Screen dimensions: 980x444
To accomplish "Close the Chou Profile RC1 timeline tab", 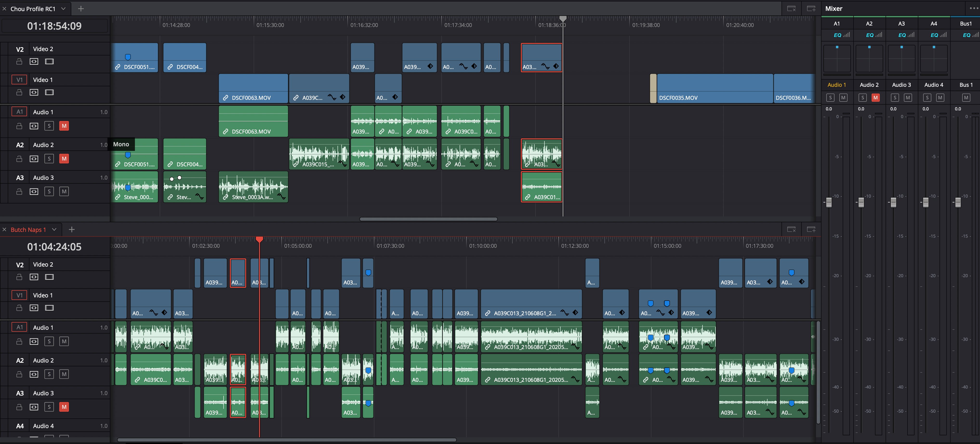I will pos(4,8).
